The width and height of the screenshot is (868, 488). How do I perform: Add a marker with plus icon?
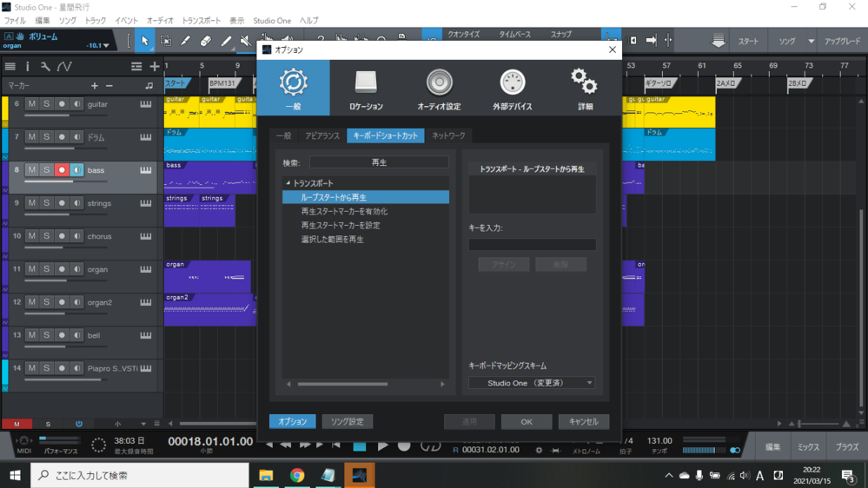click(94, 86)
